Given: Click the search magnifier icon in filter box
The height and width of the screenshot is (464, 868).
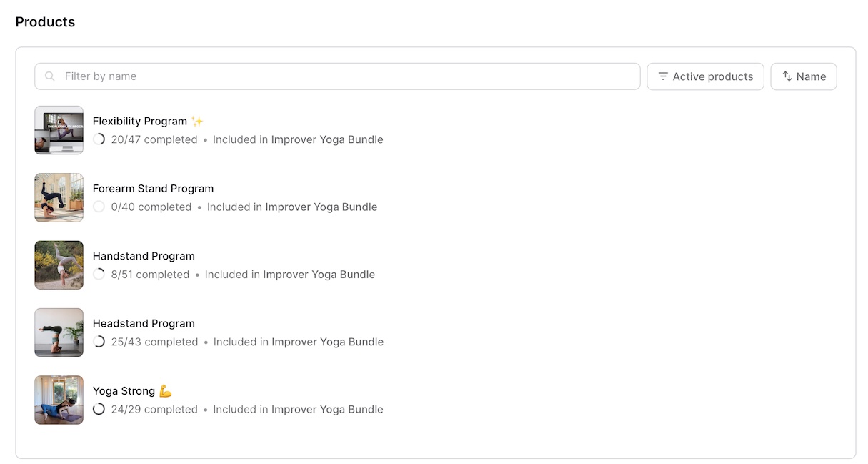Looking at the screenshot, I should click(50, 76).
